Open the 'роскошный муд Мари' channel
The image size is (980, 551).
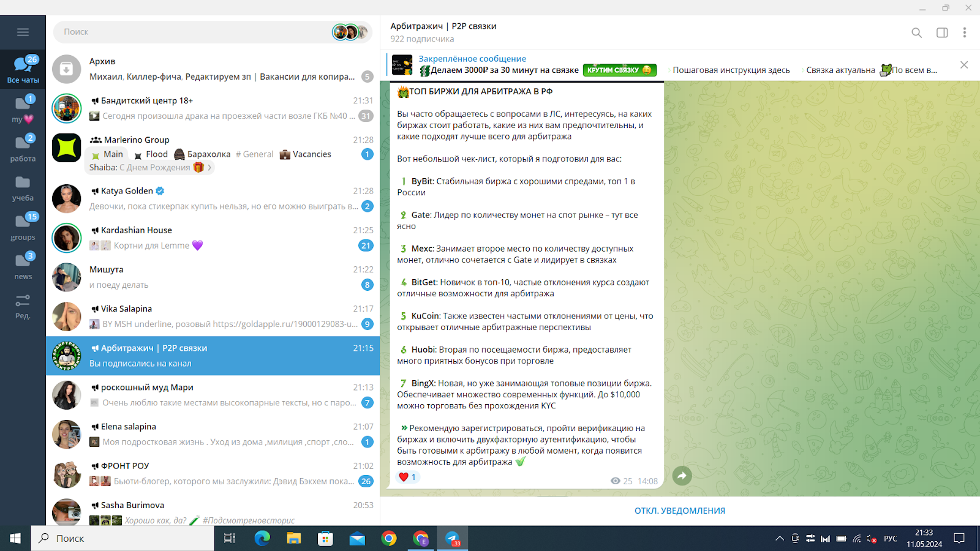pyautogui.click(x=213, y=395)
